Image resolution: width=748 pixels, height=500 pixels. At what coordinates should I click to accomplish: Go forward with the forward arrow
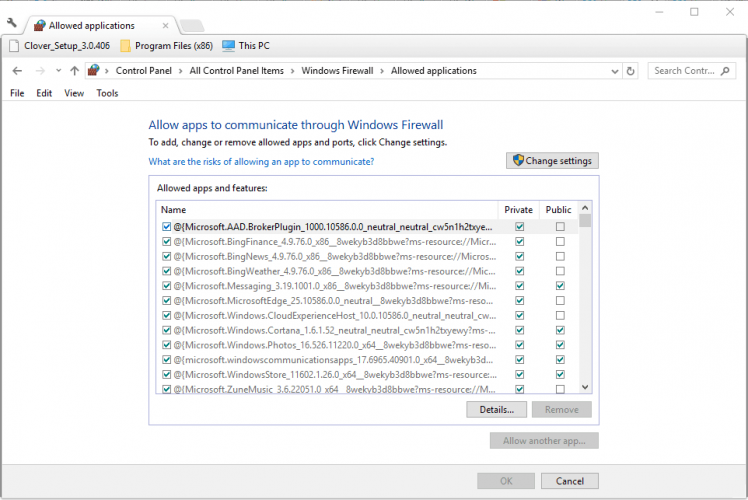(x=40, y=71)
